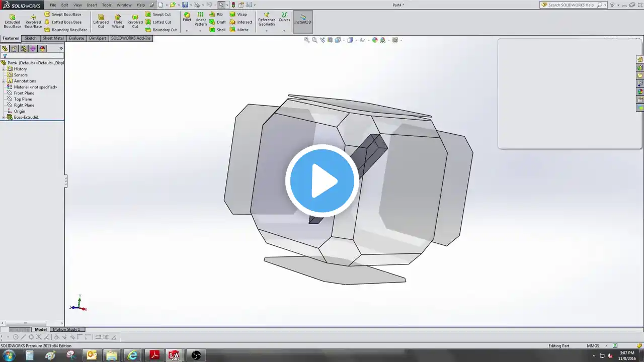Expand the Fillet dropdown arrow
The height and width of the screenshot is (362, 644).
coord(187,31)
